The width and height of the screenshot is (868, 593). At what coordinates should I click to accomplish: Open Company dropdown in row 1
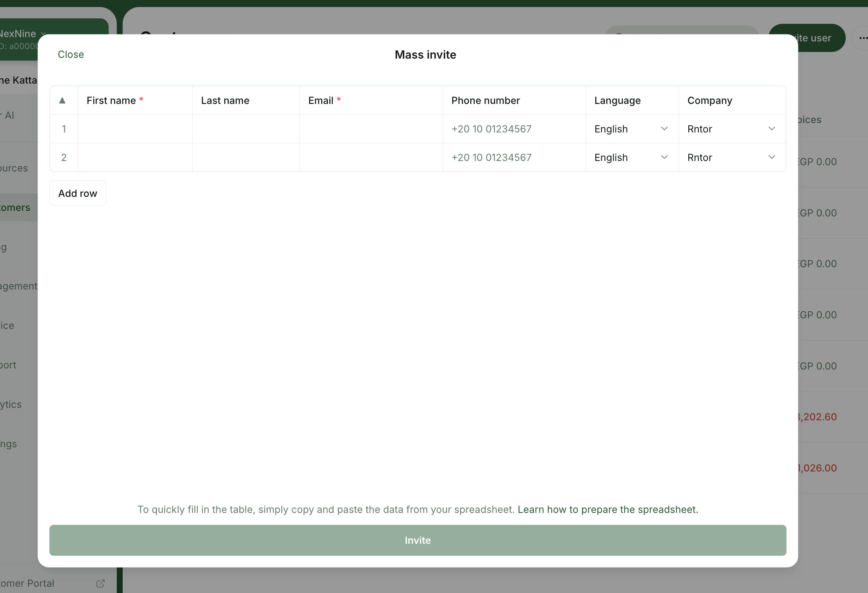point(732,129)
